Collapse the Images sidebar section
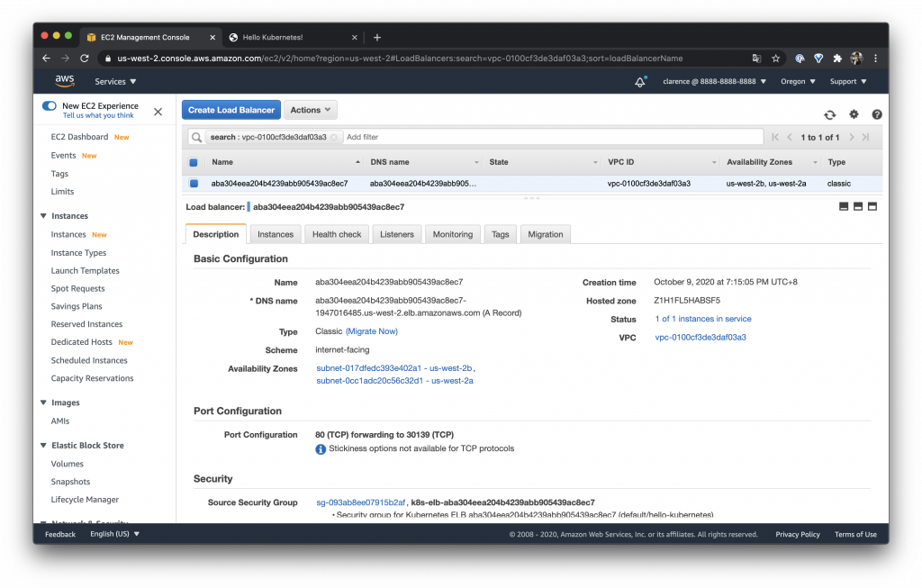Image resolution: width=922 pixels, height=588 pixels. [43, 403]
